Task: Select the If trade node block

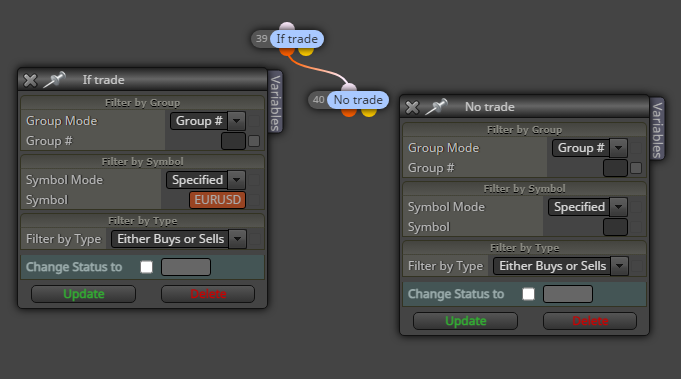Action: tap(297, 39)
